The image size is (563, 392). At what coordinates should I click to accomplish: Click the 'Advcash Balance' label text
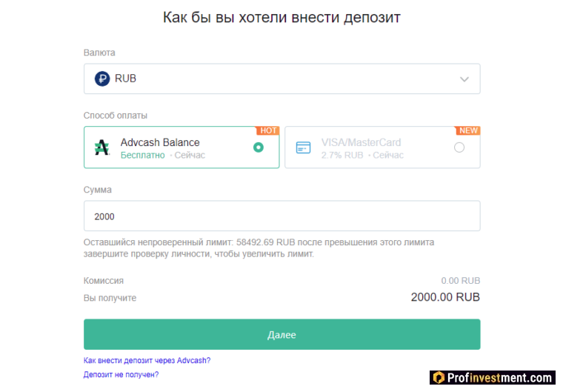coord(160,142)
